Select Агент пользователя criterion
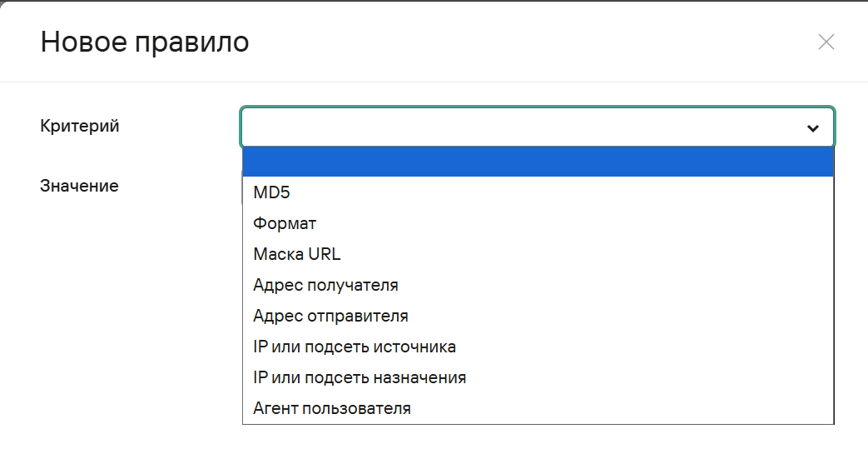868x464 pixels. [332, 408]
